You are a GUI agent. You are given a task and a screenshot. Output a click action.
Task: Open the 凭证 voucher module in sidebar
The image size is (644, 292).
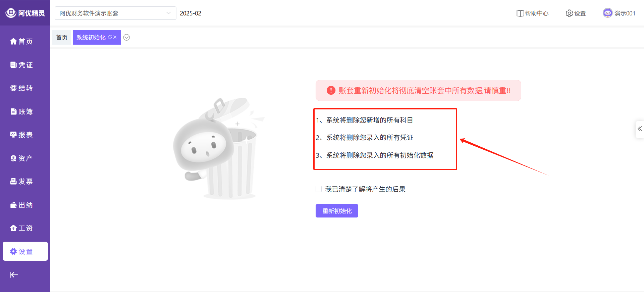pos(22,65)
